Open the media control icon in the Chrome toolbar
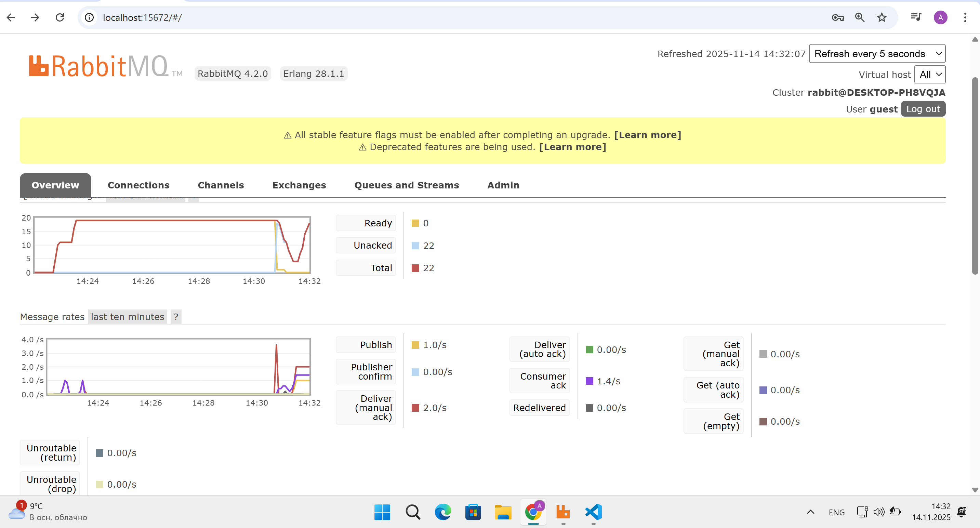980x528 pixels. pos(916,17)
